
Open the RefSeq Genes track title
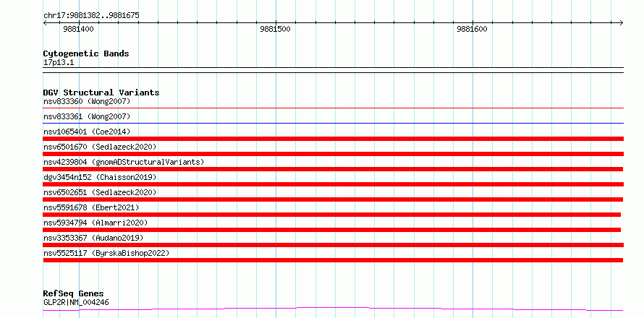click(x=74, y=294)
